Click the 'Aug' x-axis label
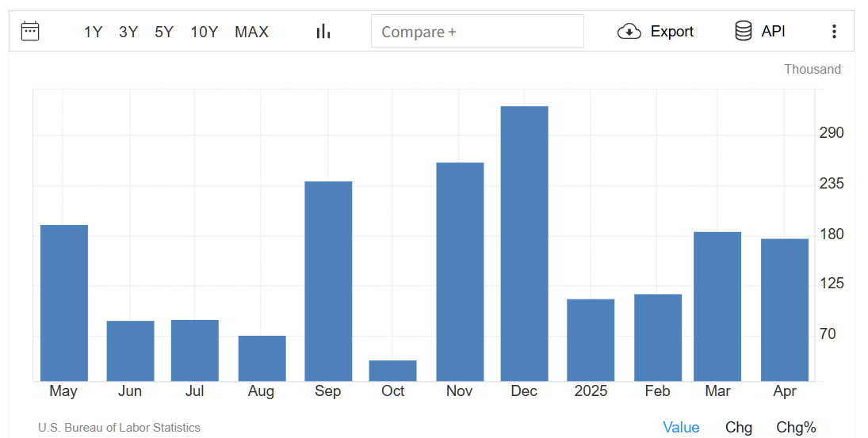 click(261, 391)
